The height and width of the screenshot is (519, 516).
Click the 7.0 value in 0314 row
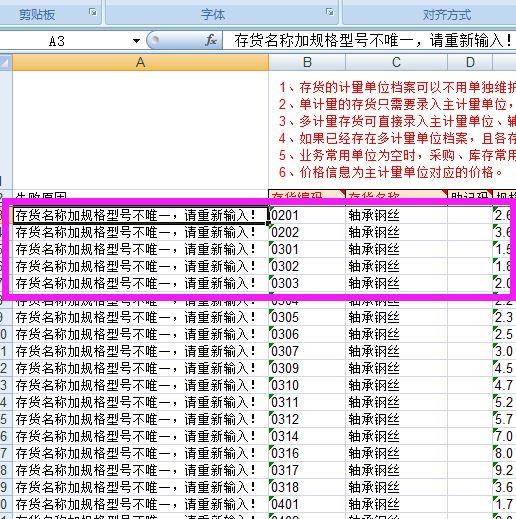point(504,436)
